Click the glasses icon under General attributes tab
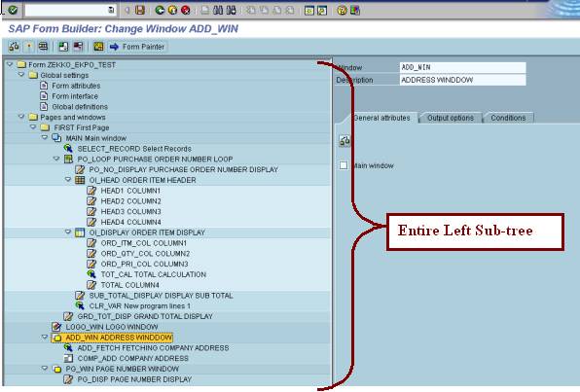 (344, 141)
